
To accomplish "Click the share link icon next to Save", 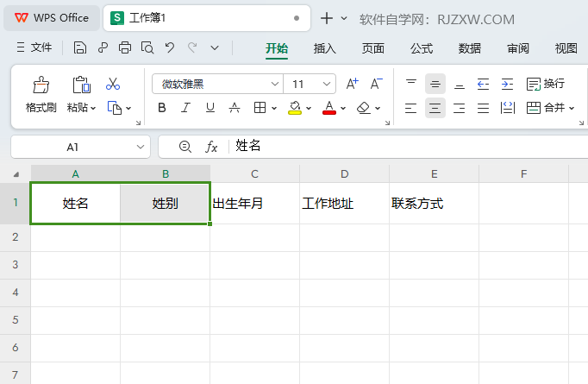I will coord(103,48).
